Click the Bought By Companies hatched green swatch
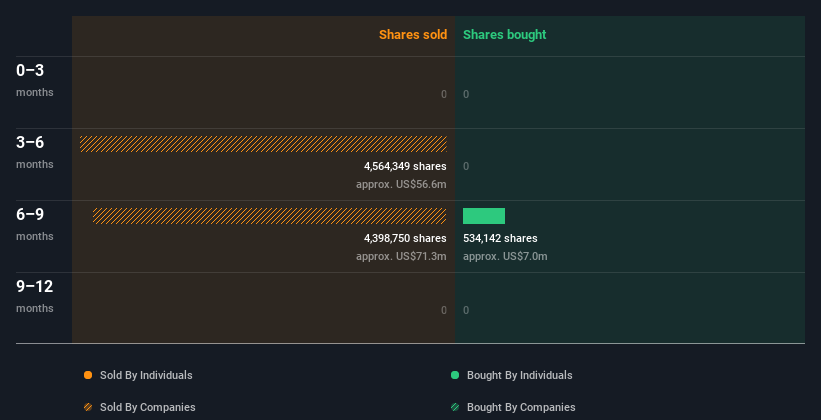 455,407
